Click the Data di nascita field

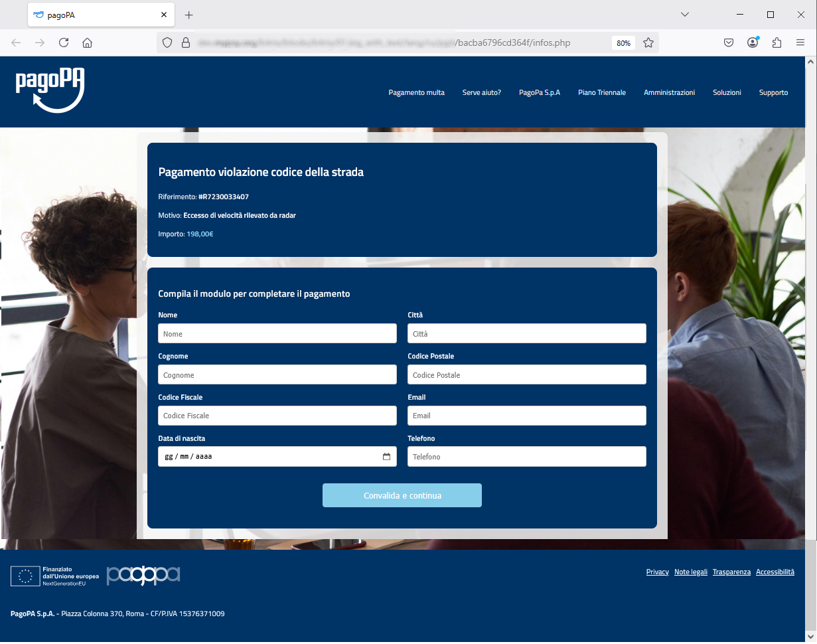pos(277,457)
